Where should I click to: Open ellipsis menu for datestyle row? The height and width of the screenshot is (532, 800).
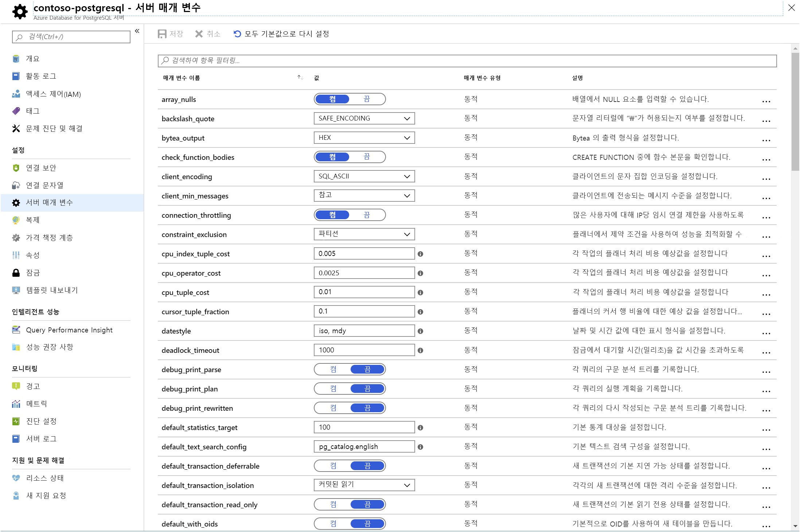tap(766, 334)
